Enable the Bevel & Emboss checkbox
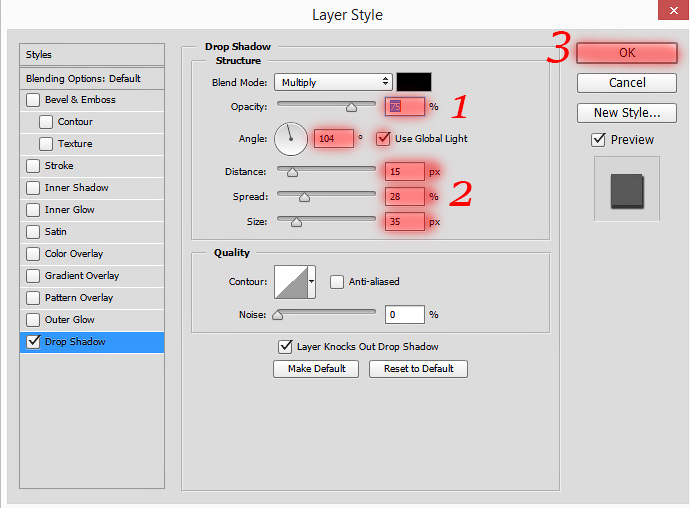The image size is (690, 508). (x=33, y=100)
